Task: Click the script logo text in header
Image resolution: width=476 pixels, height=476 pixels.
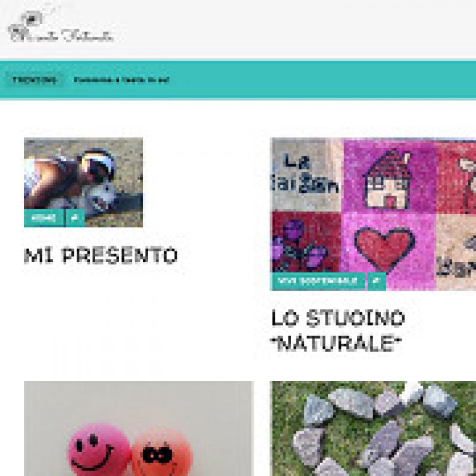Action: pyautogui.click(x=77, y=36)
